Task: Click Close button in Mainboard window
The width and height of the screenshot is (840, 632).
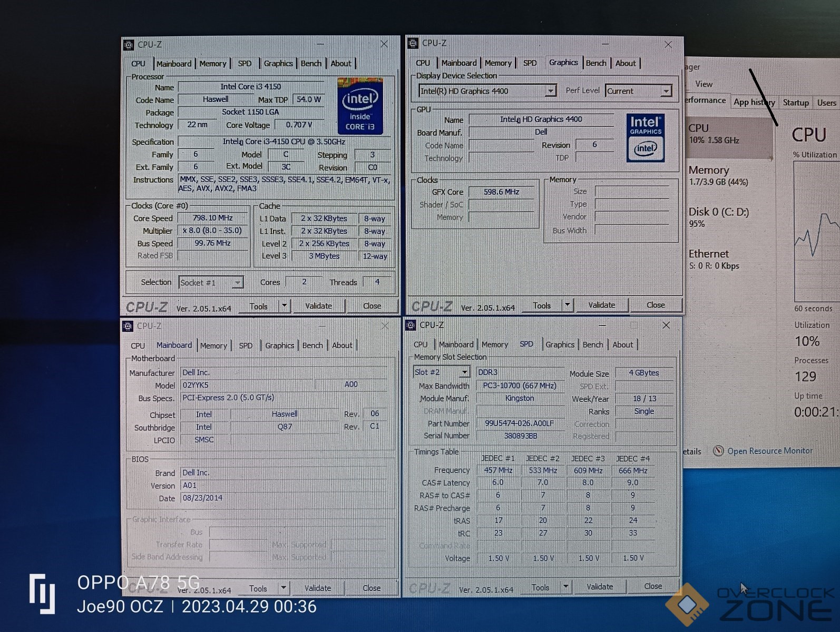Action: (372, 588)
